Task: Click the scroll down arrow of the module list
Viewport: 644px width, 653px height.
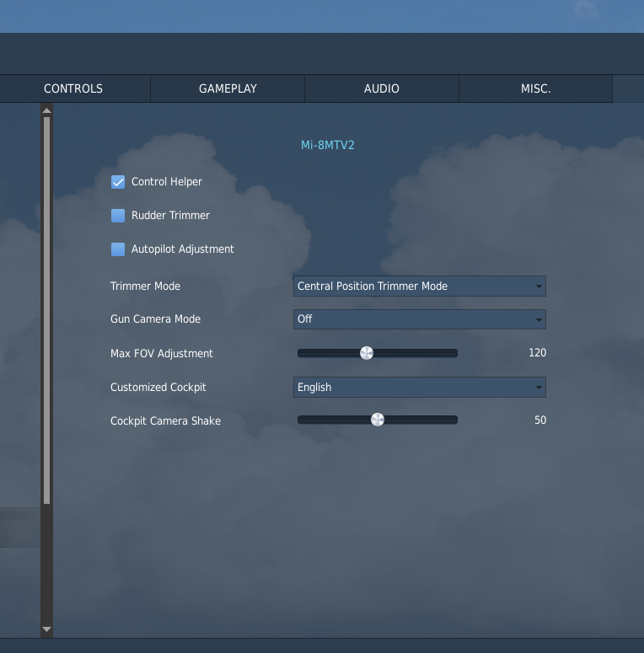Action: coord(46,629)
